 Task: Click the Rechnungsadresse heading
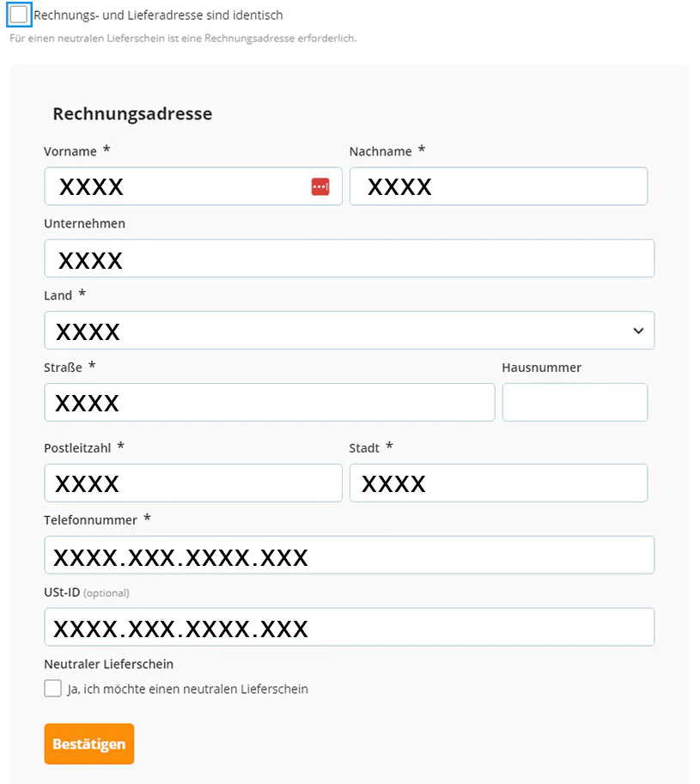point(132,113)
